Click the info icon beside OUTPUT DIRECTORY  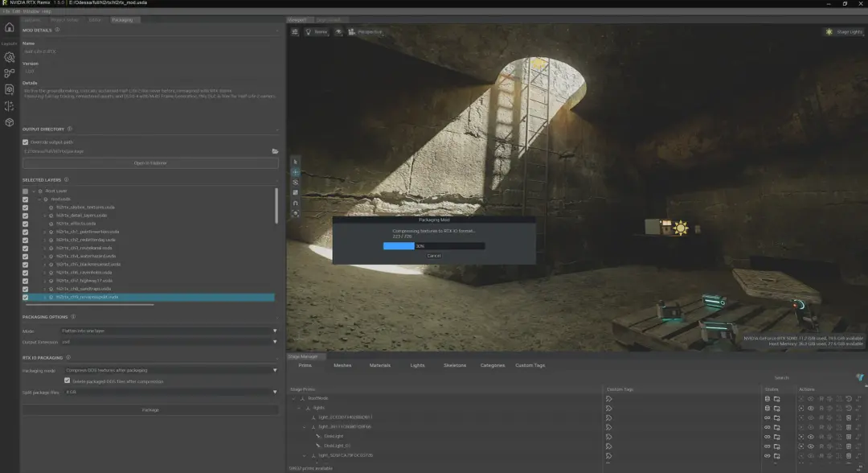pyautogui.click(x=70, y=129)
